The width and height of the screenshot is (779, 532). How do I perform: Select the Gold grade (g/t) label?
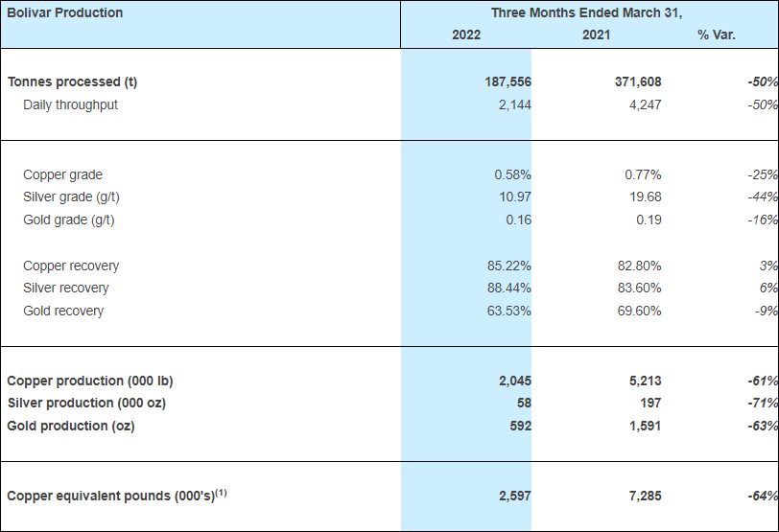pos(68,220)
